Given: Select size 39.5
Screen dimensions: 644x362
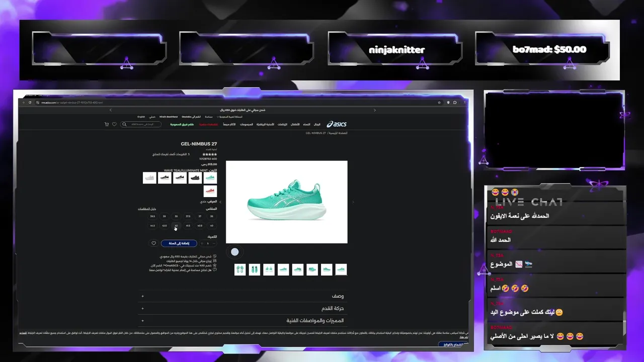Looking at the screenshot, I should (x=152, y=216).
